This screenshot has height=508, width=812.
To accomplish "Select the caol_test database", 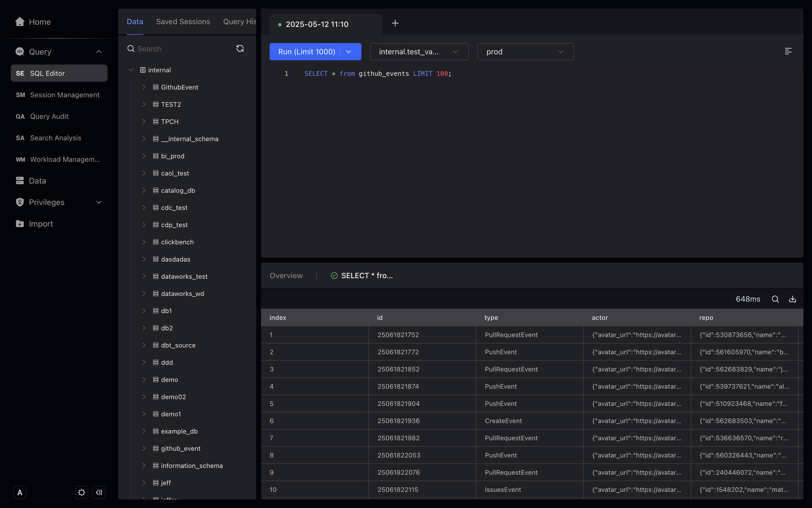I will pyautogui.click(x=175, y=173).
